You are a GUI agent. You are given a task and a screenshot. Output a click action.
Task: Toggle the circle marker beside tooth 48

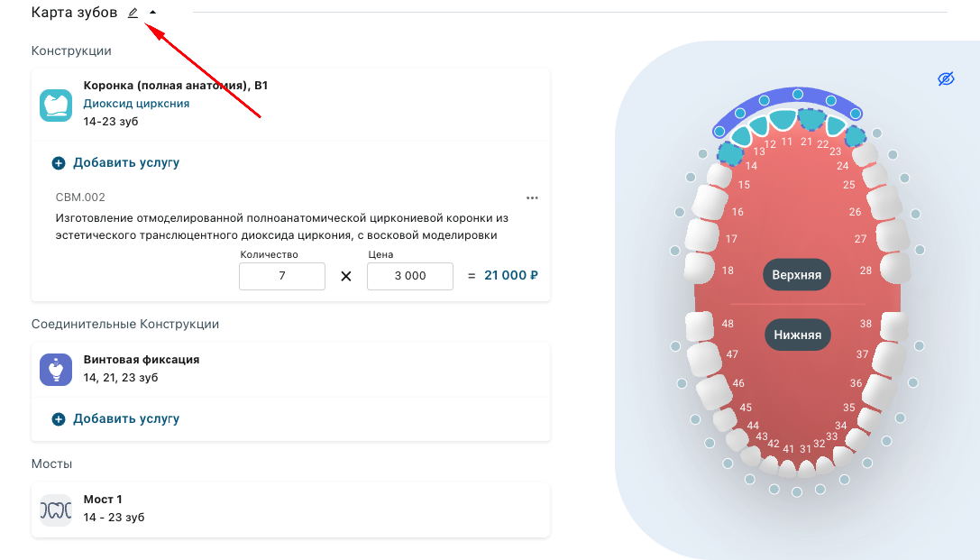click(x=675, y=345)
